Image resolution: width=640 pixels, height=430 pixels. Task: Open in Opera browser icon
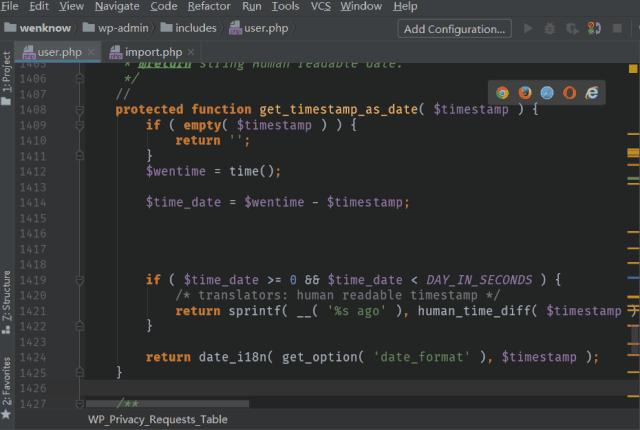tap(569, 93)
